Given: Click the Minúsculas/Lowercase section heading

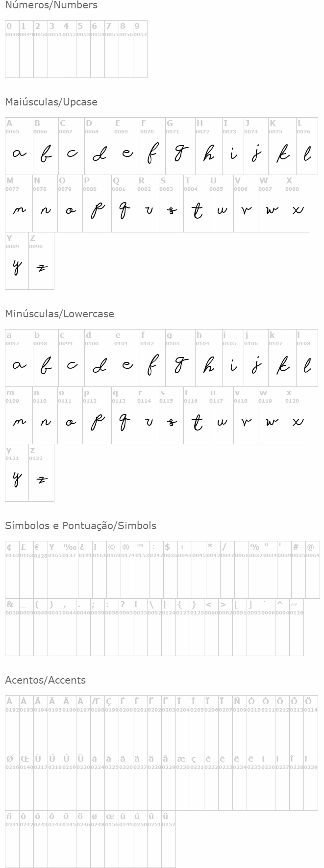Looking at the screenshot, I should 59,314.
